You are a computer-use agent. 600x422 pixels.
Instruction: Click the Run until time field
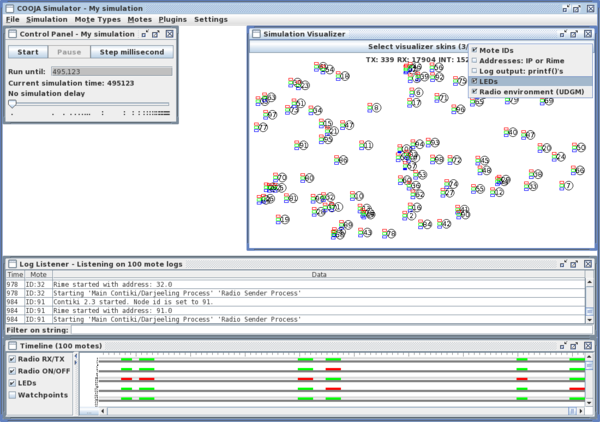(111, 72)
